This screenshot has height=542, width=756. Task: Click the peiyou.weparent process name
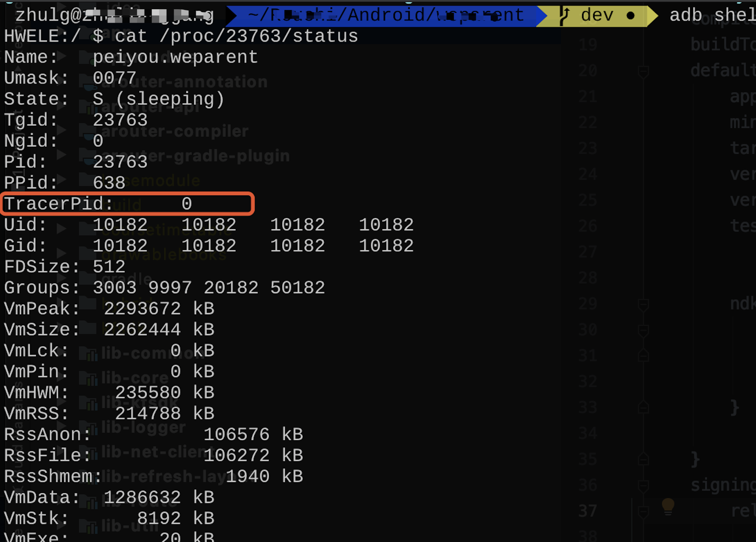(175, 57)
